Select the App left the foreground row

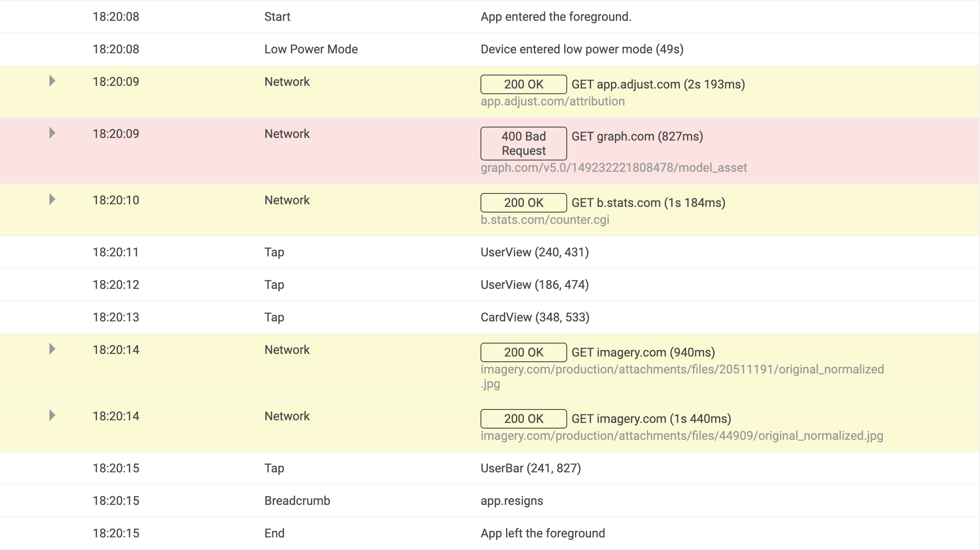click(x=490, y=534)
